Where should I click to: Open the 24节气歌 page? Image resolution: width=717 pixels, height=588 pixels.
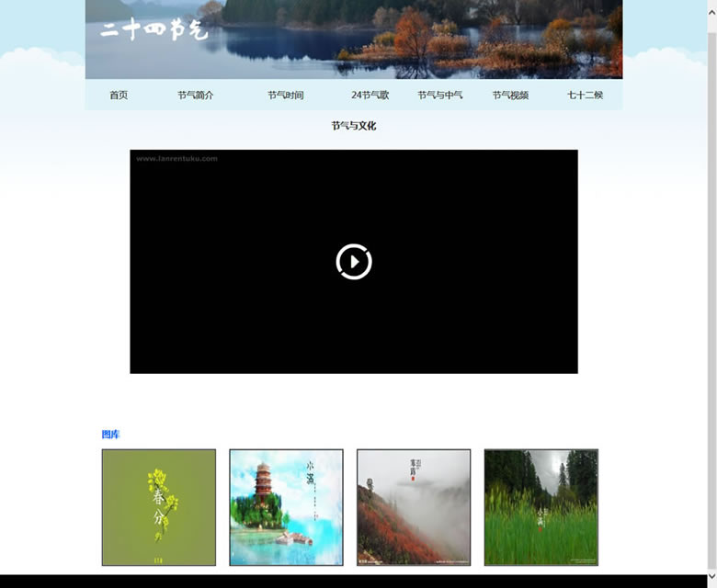coord(370,96)
